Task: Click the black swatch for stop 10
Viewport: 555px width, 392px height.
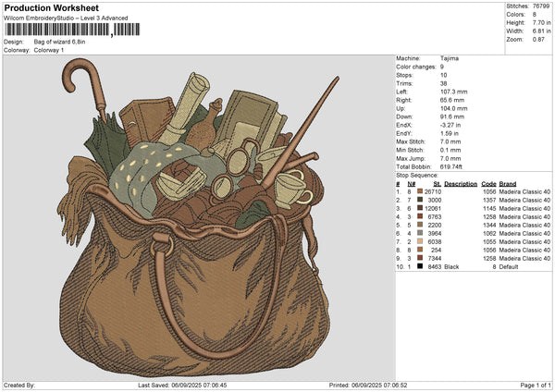Action: point(420,266)
